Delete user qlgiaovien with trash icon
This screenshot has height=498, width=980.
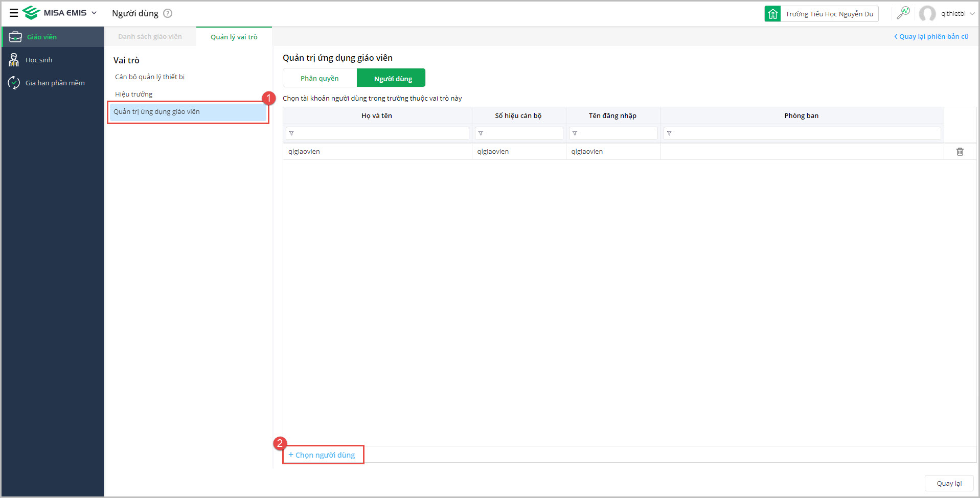click(x=960, y=152)
